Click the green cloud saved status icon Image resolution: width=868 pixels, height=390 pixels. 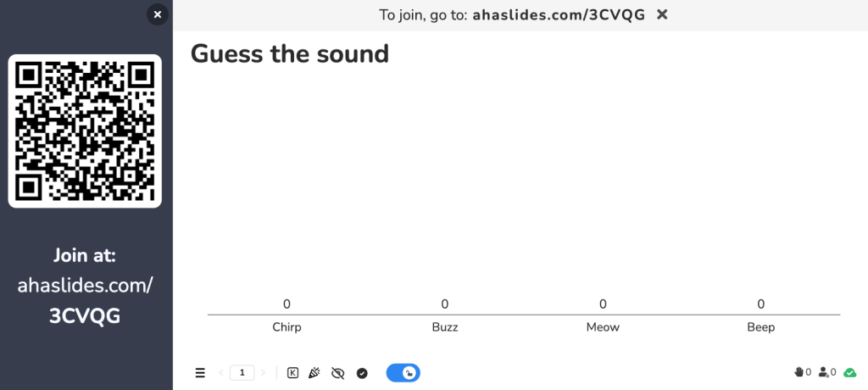pyautogui.click(x=849, y=373)
